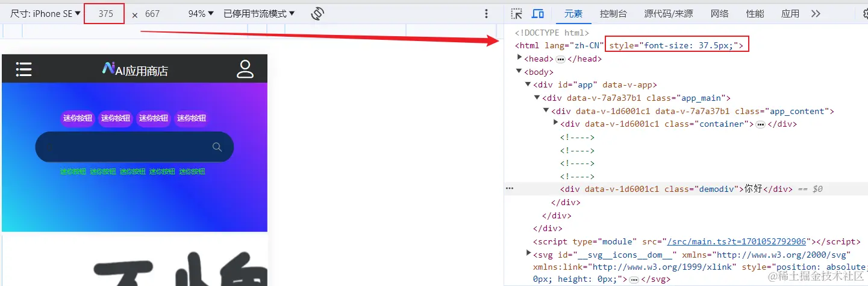Click the search magnifier icon in search bar
Image resolution: width=868 pixels, height=286 pixels.
(x=217, y=147)
